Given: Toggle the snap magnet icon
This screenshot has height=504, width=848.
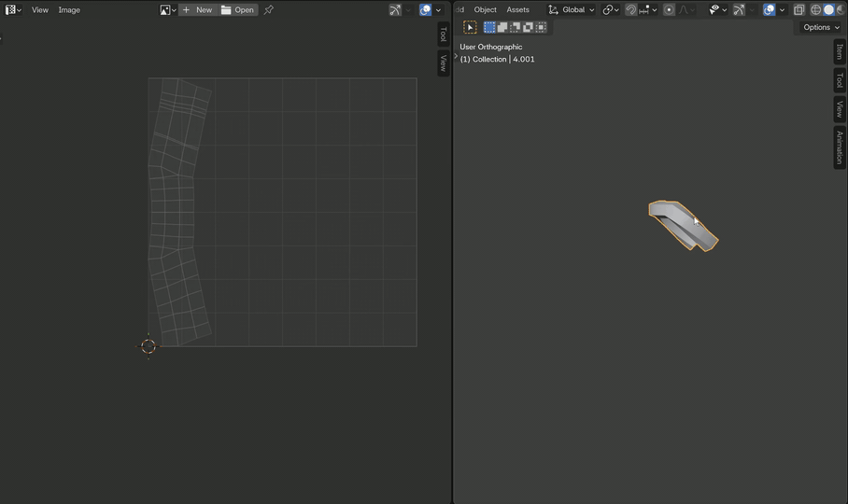Looking at the screenshot, I should tap(630, 9).
